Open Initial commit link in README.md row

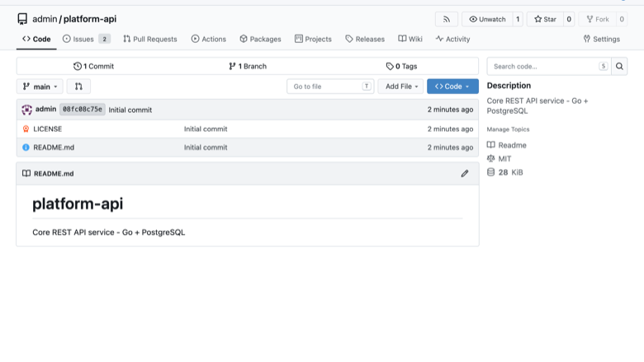coord(206,147)
